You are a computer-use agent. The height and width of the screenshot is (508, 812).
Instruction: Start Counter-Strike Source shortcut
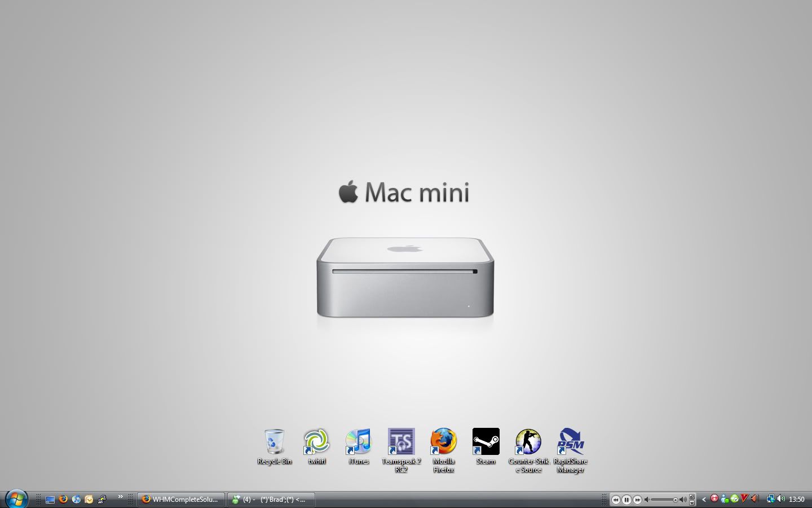click(x=528, y=442)
